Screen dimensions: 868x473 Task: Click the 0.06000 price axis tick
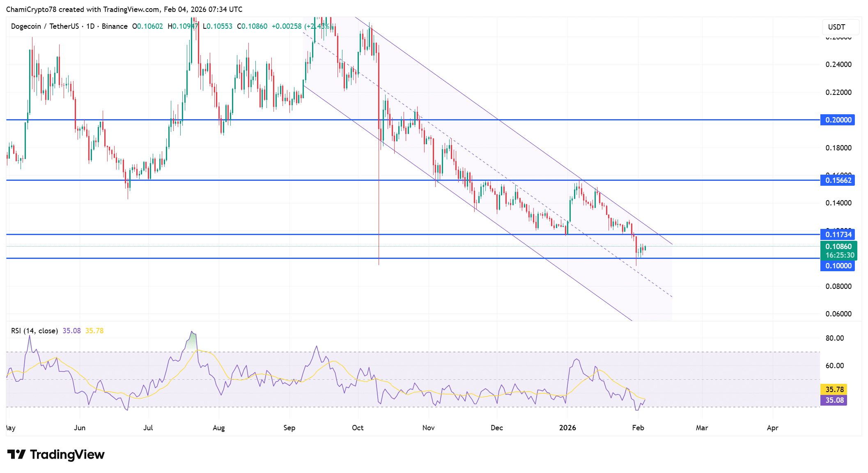click(x=838, y=314)
